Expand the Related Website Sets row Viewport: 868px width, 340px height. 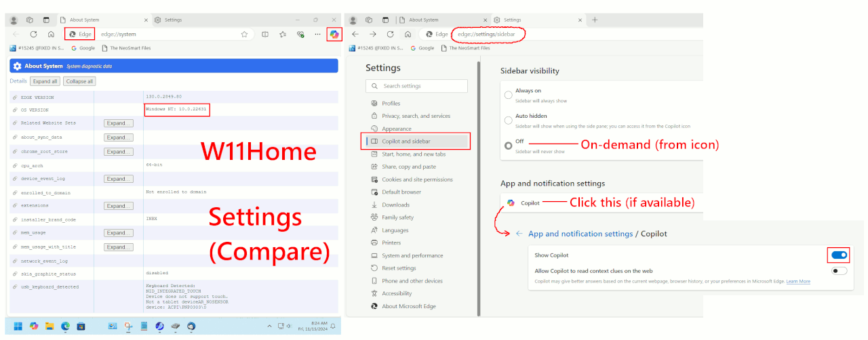point(119,123)
